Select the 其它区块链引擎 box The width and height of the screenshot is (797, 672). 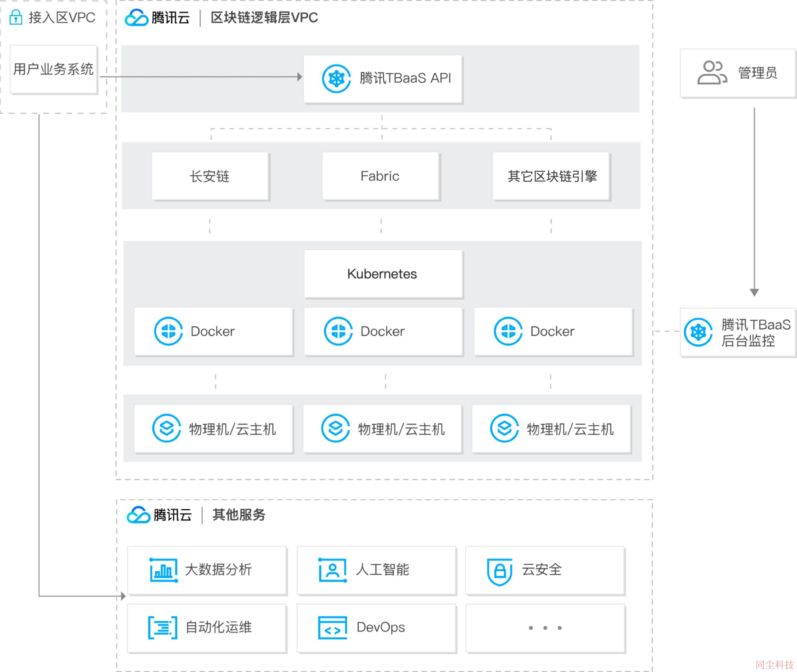tap(551, 176)
